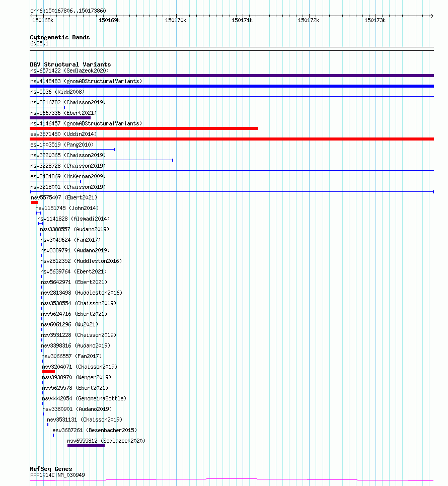This screenshot has height=486, width=448.
Task: Click the RefSeq Genes track title
Action: [51, 469]
